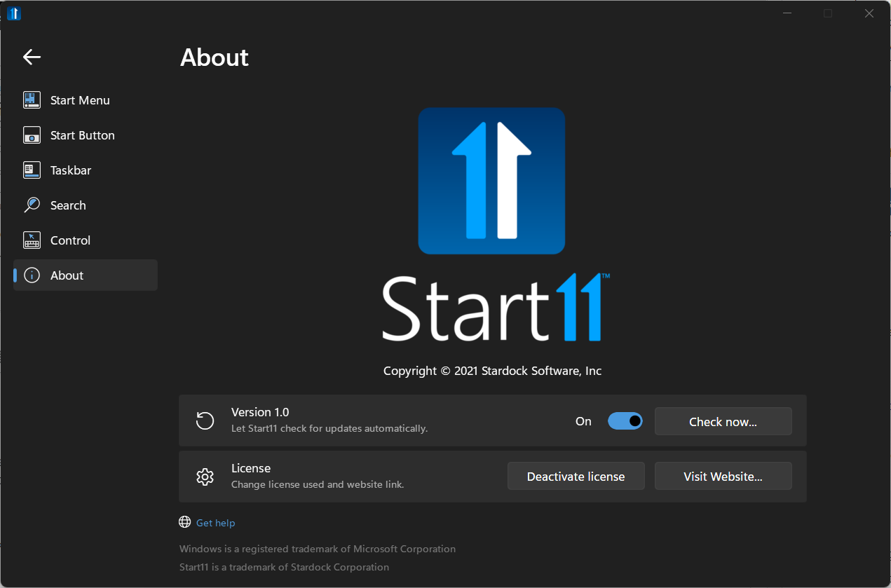
Task: Select the Taskbar icon in sidebar
Action: click(x=32, y=170)
